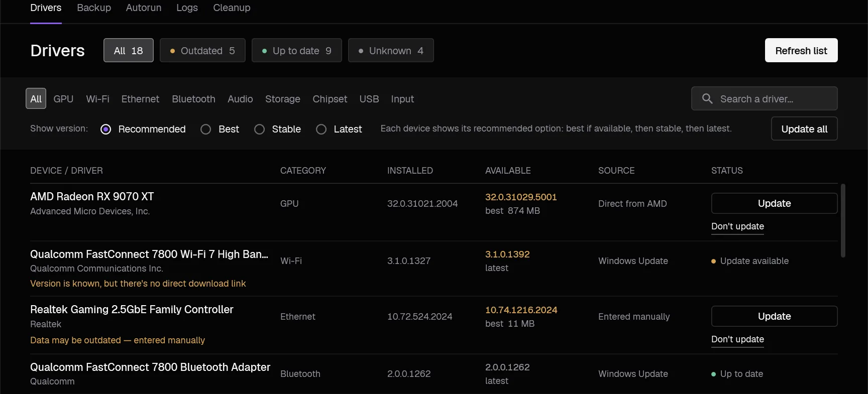Open the Backup tab
868x394 pixels.
click(94, 8)
